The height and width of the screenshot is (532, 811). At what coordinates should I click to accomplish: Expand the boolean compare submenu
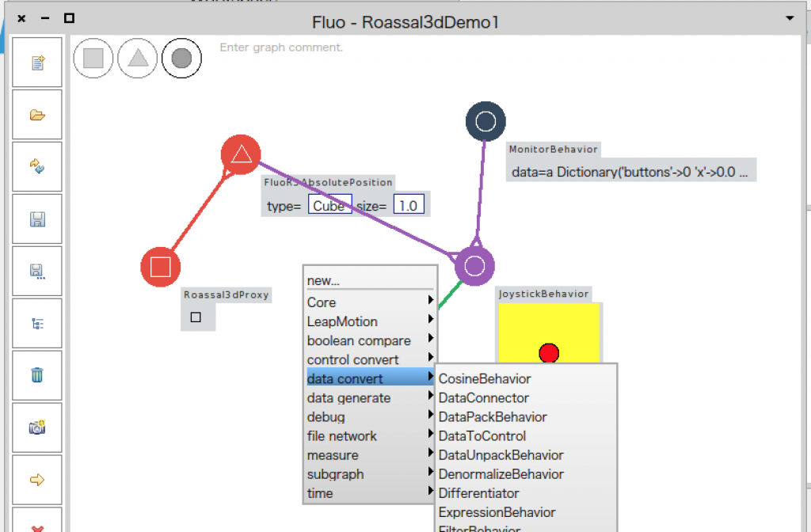(370, 340)
